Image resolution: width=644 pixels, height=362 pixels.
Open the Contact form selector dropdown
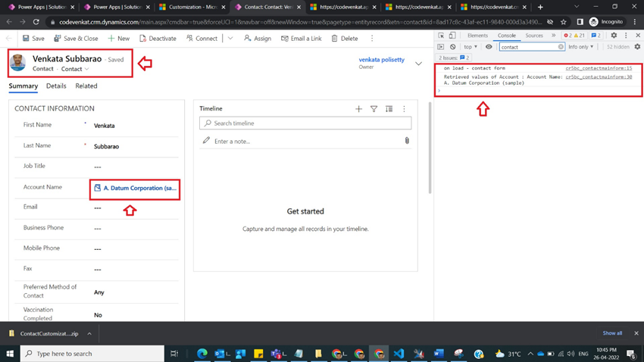tap(75, 69)
